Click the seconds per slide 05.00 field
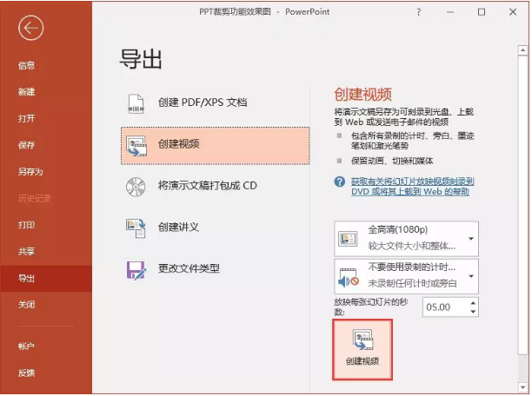This screenshot has height=396, width=532. [x=446, y=307]
